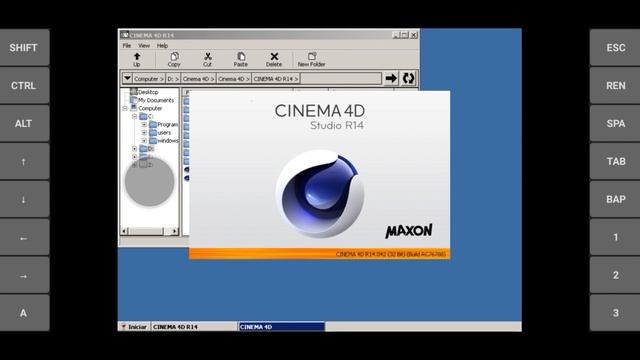The width and height of the screenshot is (640, 360).
Task: Select CINEMA 4D R14 path segment
Action: tap(276, 79)
